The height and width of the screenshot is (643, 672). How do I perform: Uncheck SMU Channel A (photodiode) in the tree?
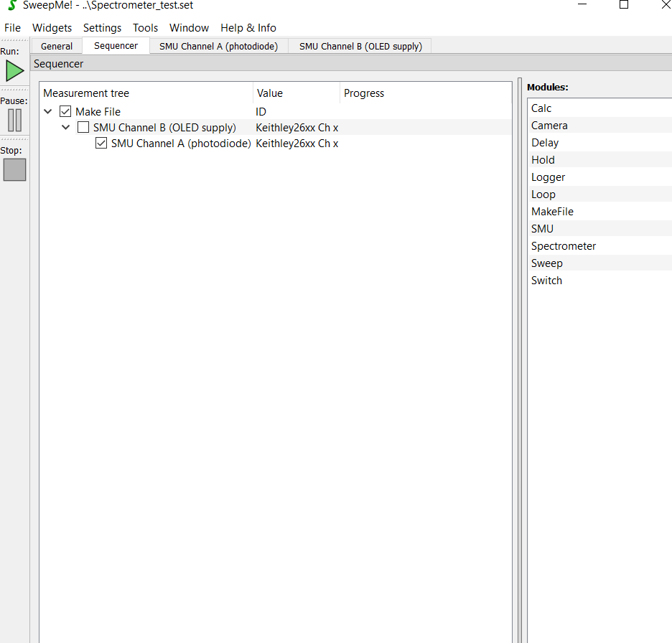click(x=101, y=144)
